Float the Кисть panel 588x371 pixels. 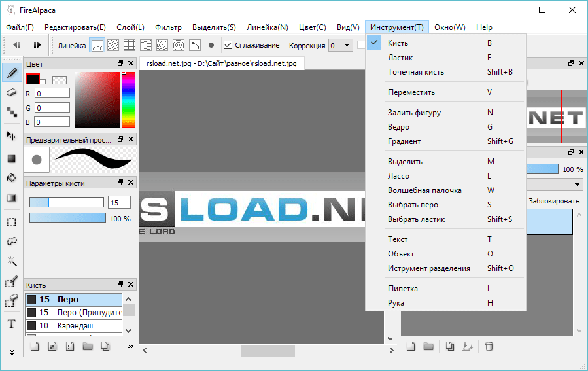tap(120, 285)
